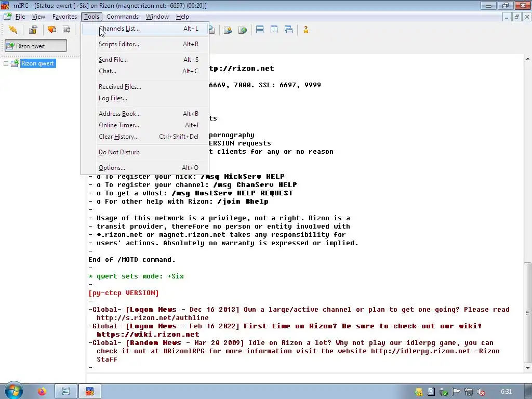This screenshot has width=532, height=399.
Task: Click the Connect lightning bolt toolbar icon
Action: [13, 30]
